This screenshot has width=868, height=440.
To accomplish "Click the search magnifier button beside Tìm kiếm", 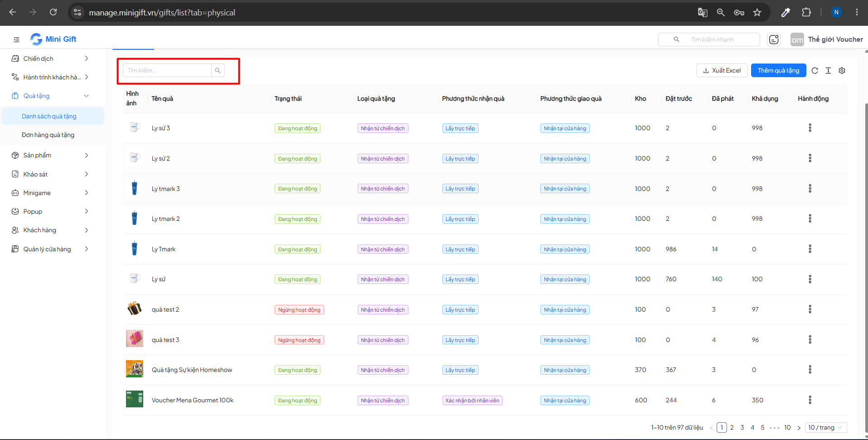I will (218, 70).
